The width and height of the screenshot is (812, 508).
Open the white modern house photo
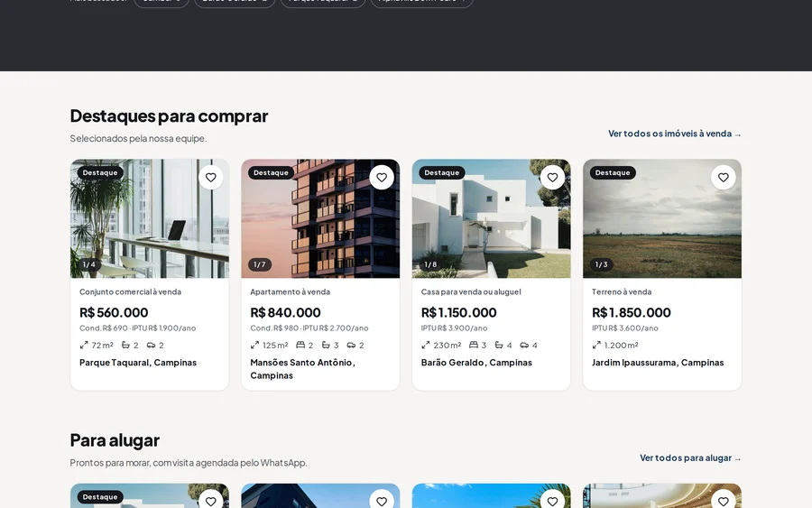(492, 218)
